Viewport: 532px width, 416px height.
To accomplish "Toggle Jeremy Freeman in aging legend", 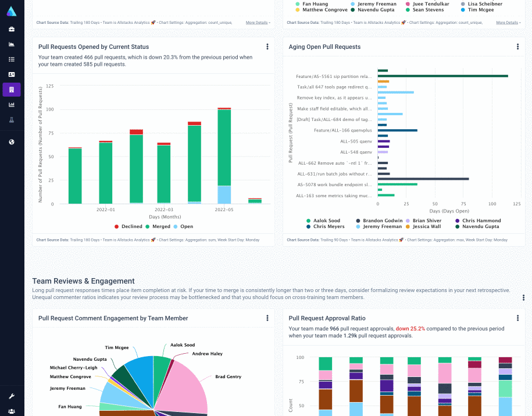I will [x=379, y=226].
